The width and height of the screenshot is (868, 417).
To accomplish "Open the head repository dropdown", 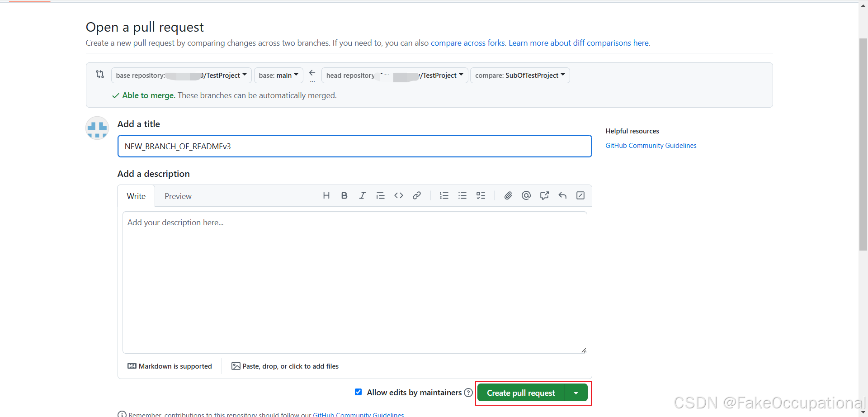I will tap(395, 75).
